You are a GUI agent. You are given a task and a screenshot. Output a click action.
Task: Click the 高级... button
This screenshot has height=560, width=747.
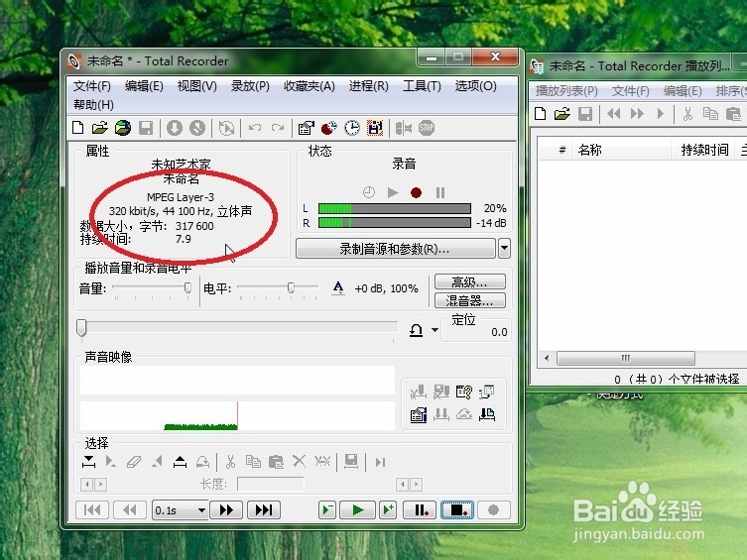coord(470,282)
